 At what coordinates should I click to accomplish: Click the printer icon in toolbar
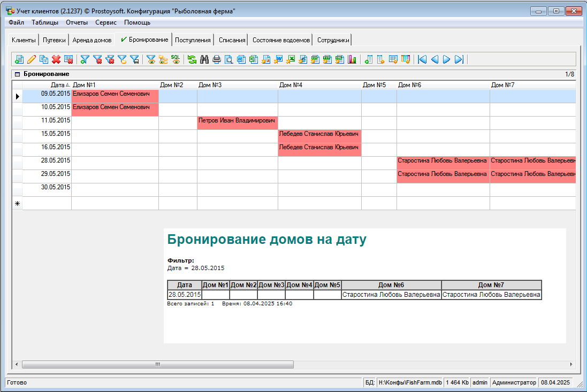[x=217, y=59]
